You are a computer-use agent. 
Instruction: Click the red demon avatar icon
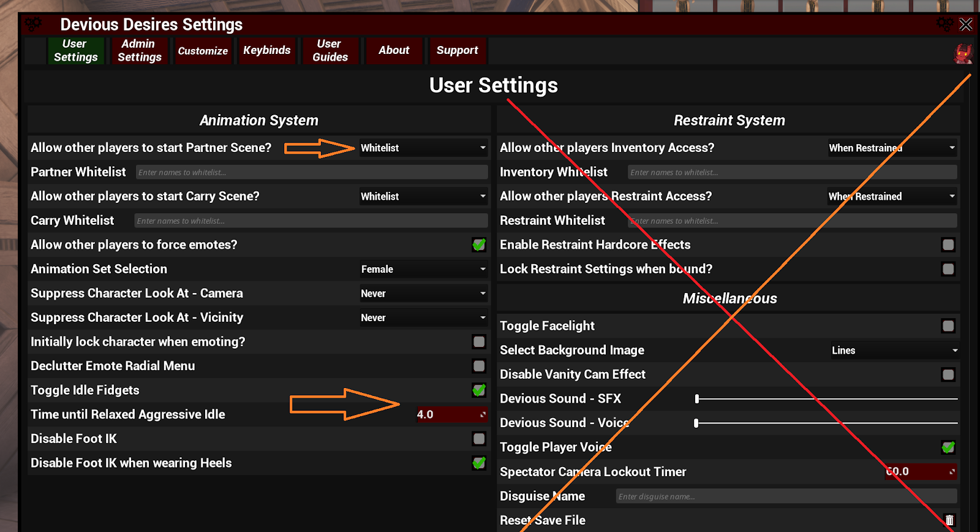tap(963, 54)
